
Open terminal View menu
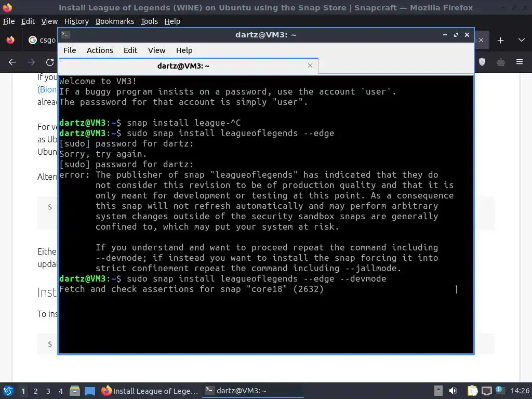pos(156,50)
